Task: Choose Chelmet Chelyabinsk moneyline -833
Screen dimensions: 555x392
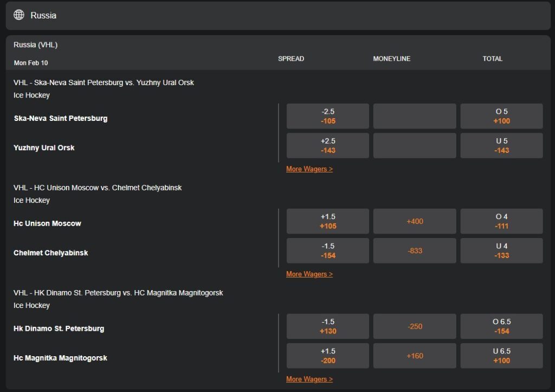Action: coord(415,250)
